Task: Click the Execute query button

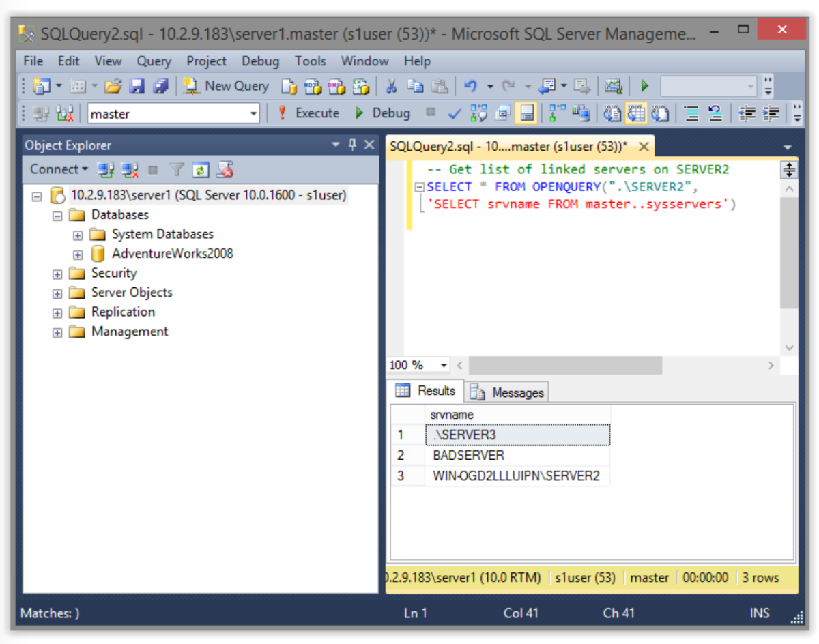Action: coord(308,113)
